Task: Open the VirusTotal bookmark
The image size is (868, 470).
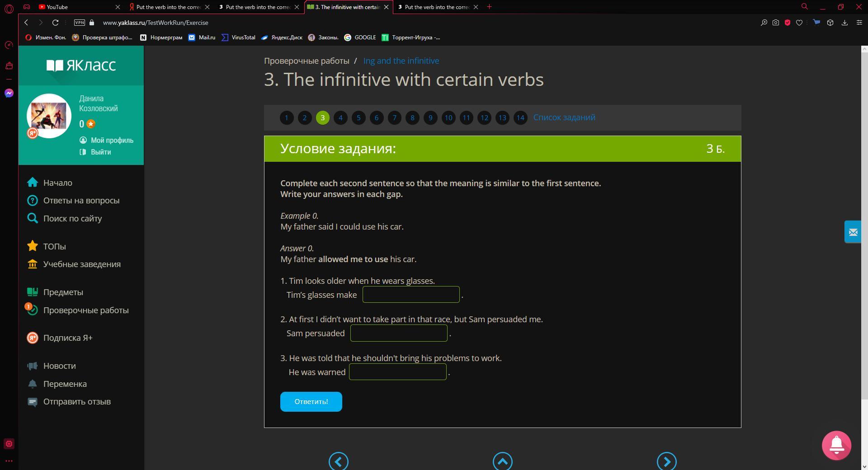Action: pos(238,38)
